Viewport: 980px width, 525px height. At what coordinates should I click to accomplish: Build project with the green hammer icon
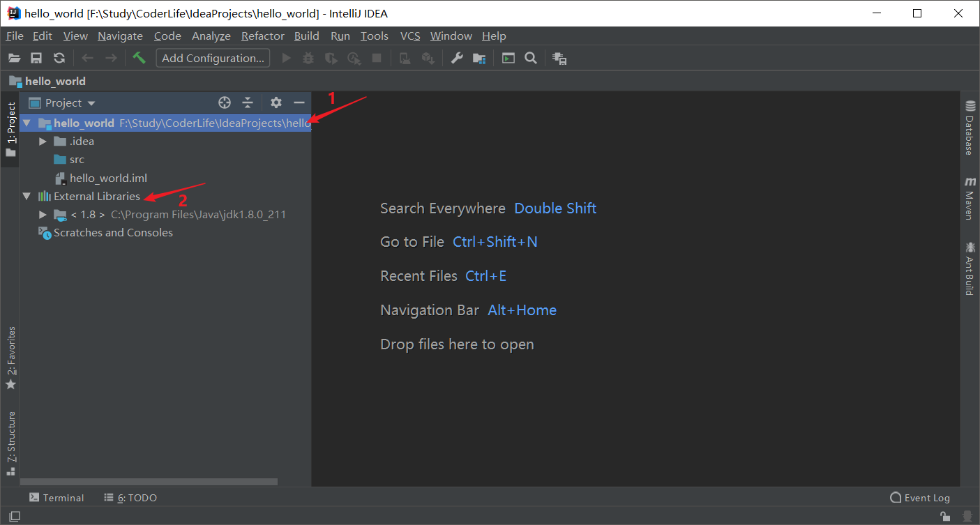pos(139,58)
